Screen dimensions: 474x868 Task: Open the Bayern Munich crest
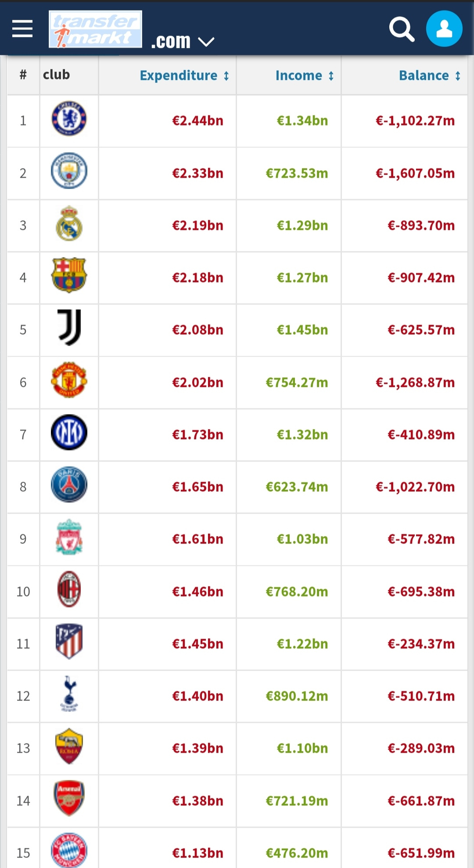(69, 850)
